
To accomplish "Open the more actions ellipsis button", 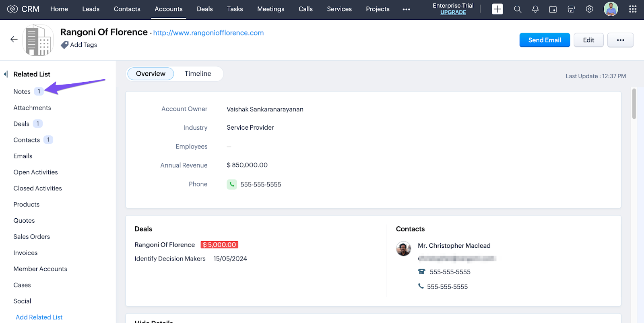I will 620,40.
